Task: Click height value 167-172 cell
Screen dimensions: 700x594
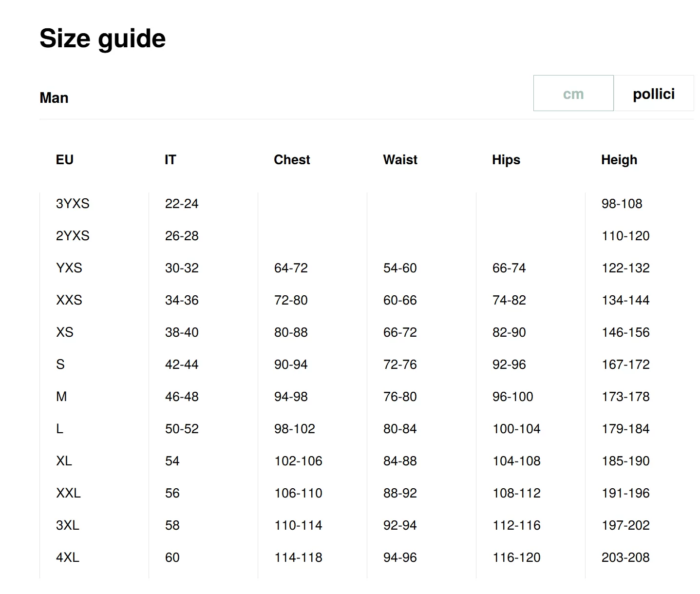Action: click(x=625, y=364)
